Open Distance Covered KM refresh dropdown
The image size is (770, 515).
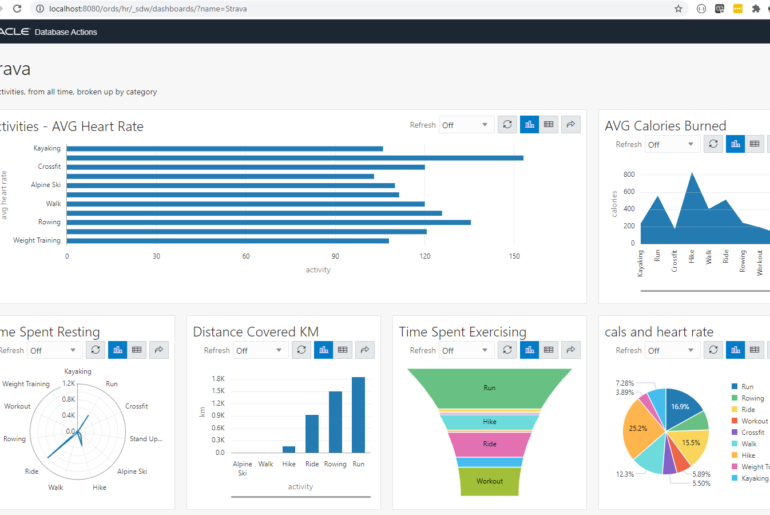coord(259,351)
